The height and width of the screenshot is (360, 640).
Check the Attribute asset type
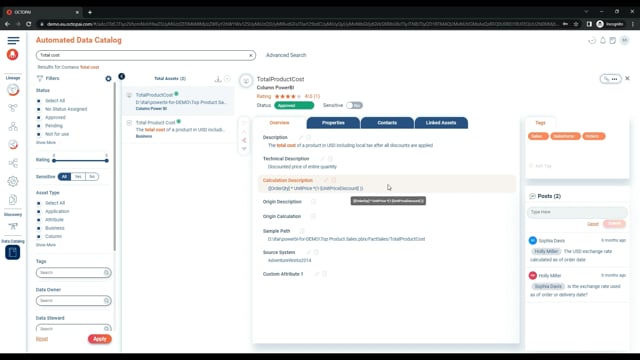[39, 220]
